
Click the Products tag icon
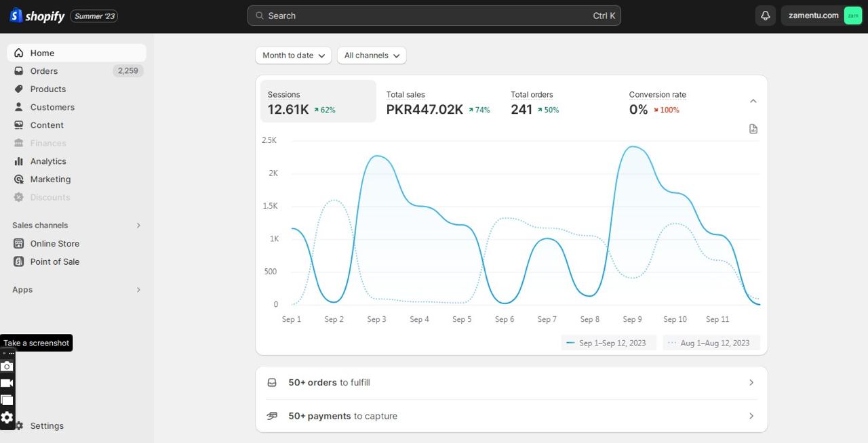point(19,89)
